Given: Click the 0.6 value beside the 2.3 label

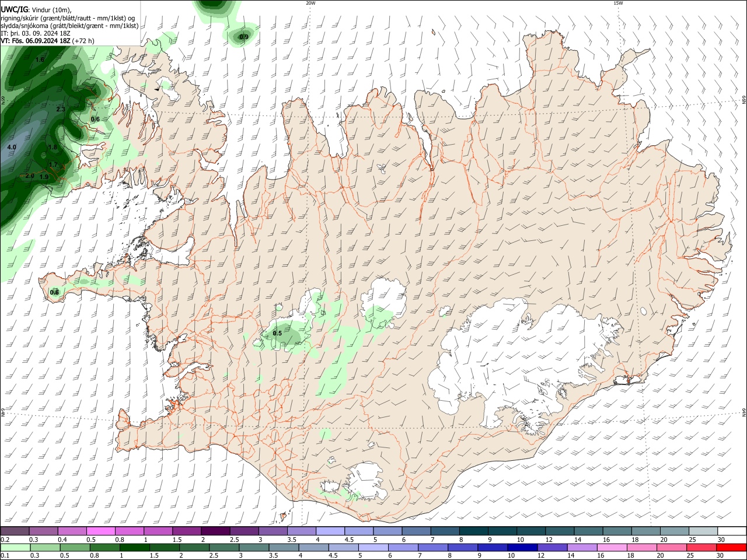Looking at the screenshot, I should click(95, 119).
